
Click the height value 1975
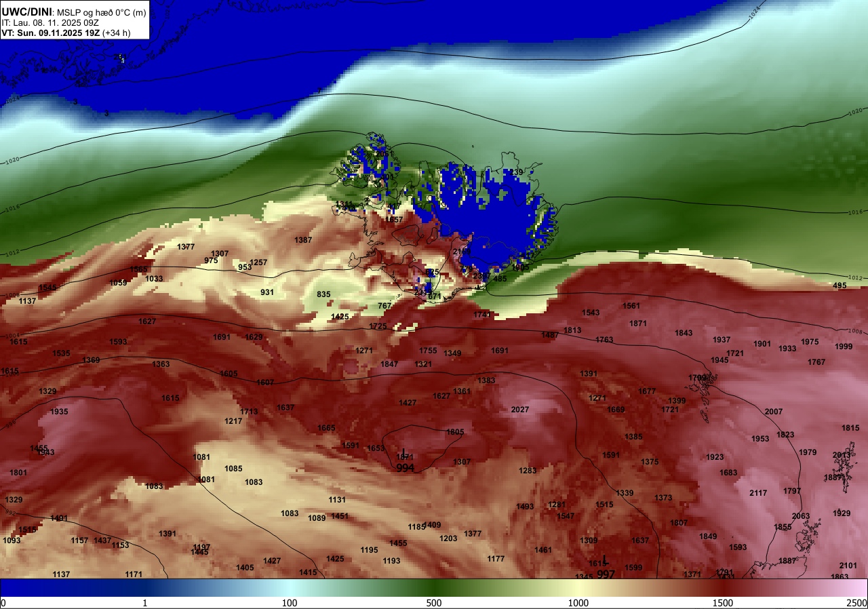coord(810,342)
